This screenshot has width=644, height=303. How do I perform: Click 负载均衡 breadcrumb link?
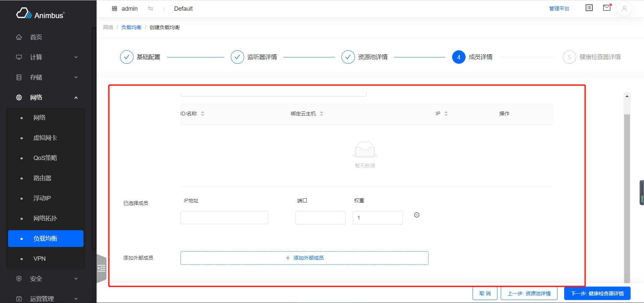coord(131,28)
